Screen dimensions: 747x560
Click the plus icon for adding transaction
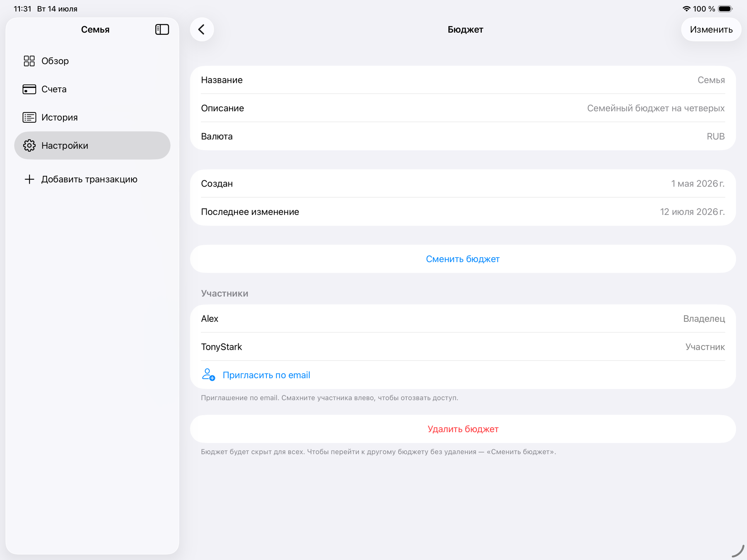coord(29,179)
